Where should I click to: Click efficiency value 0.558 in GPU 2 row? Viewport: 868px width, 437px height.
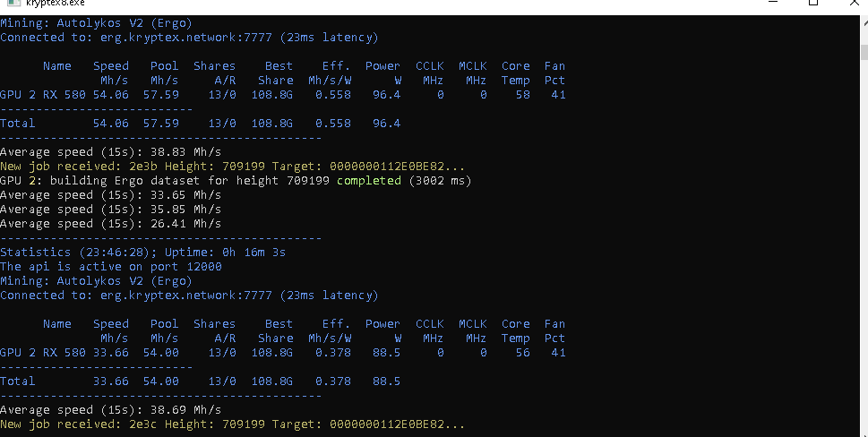click(x=333, y=95)
